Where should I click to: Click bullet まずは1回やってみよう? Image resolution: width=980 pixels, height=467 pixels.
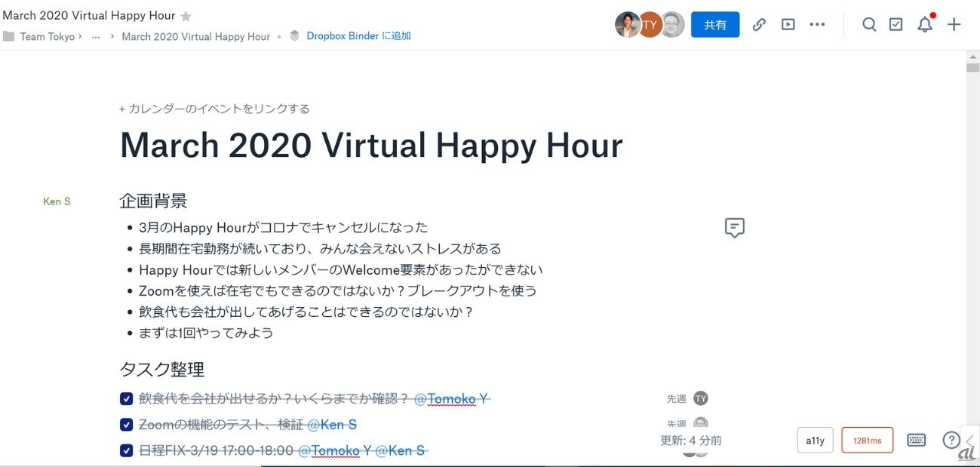pyautogui.click(x=206, y=333)
